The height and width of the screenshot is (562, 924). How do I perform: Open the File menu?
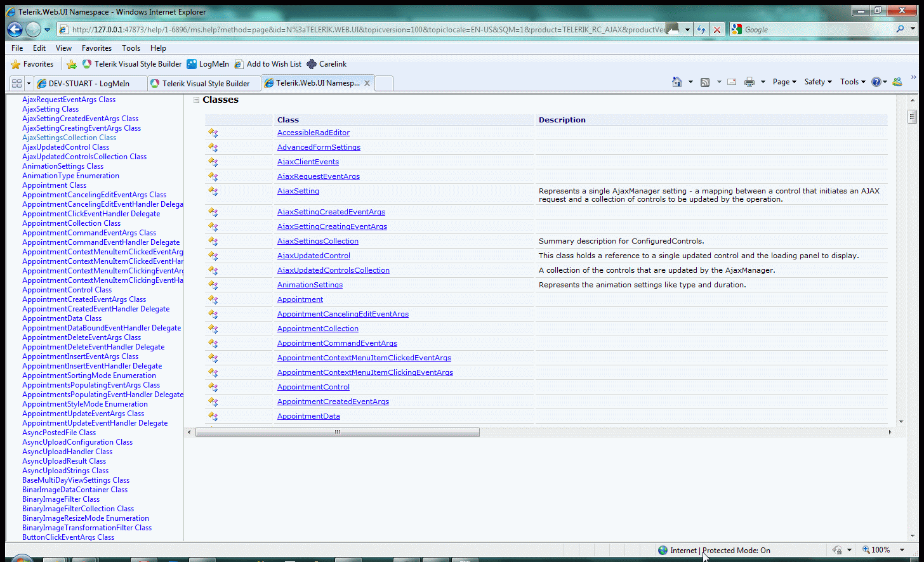(x=17, y=48)
